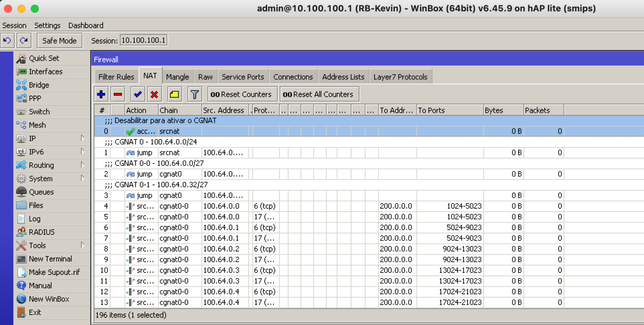
Task: Toggle Safe Mode
Action: pos(59,40)
